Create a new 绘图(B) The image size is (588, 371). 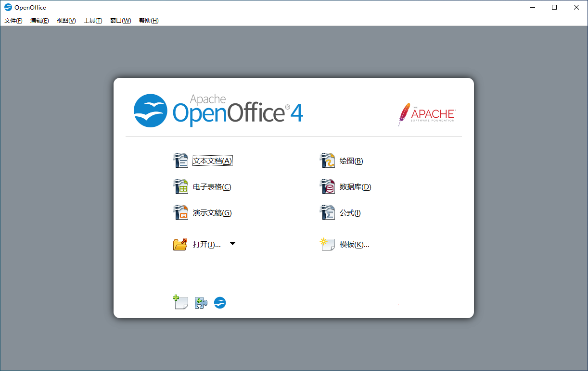(351, 161)
